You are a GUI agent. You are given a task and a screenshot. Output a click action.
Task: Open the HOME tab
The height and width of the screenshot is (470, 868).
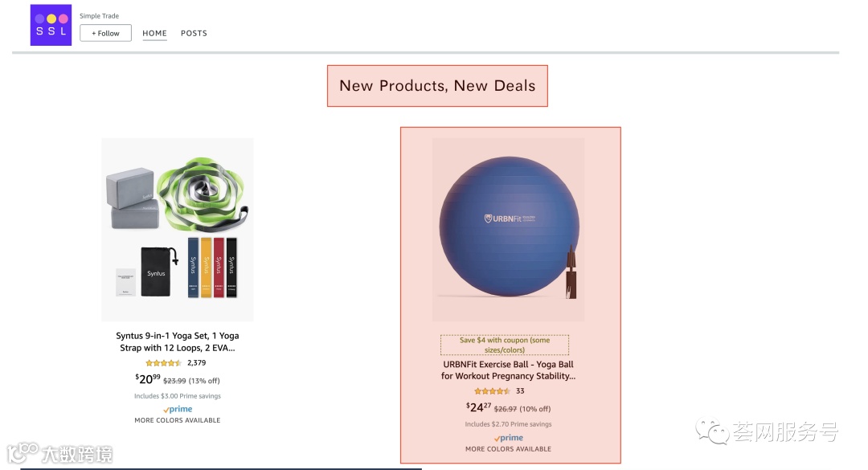(x=154, y=33)
